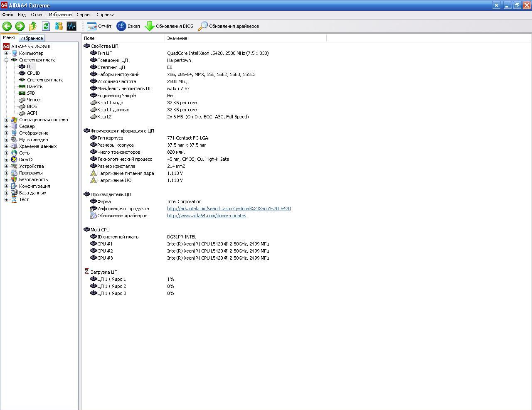Image resolution: width=532 pixels, height=410 pixels.
Task: Click the Загрузка ЦП hourglass icon
Action: point(86,272)
